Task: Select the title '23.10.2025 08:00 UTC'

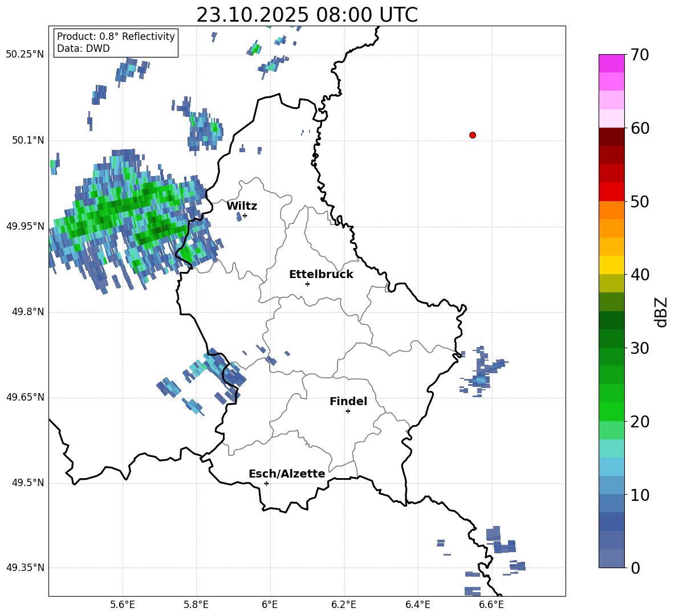Action: pos(307,15)
